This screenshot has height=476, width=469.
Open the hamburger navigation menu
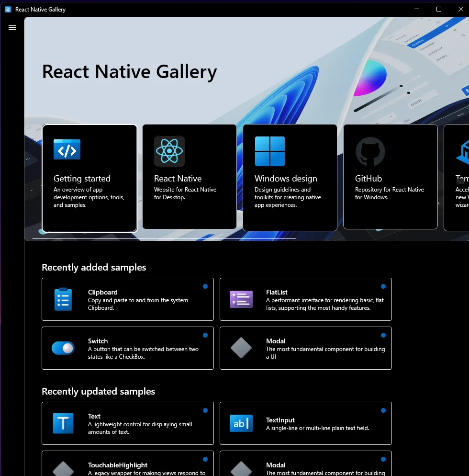point(12,28)
